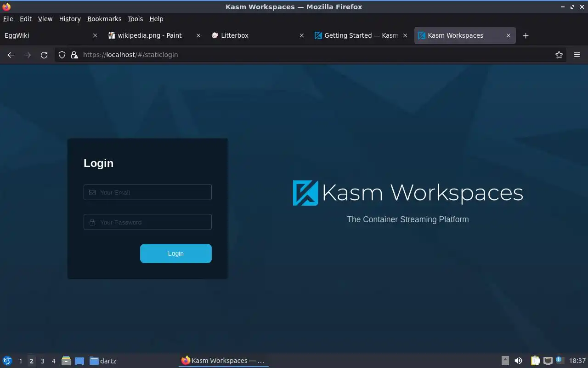Click the network connection tray icon
The height and width of the screenshot is (368, 588).
coord(548,361)
